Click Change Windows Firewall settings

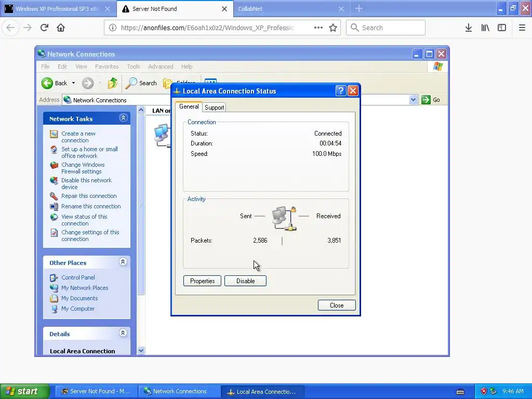coord(83,168)
